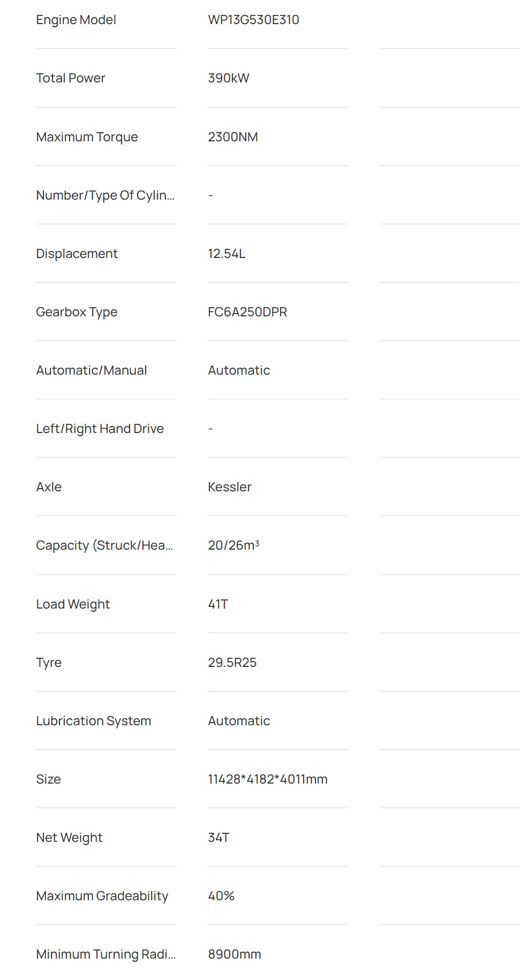This screenshot has height=980, width=529.
Task: Select the 2300NM torque value
Action: [x=233, y=137]
